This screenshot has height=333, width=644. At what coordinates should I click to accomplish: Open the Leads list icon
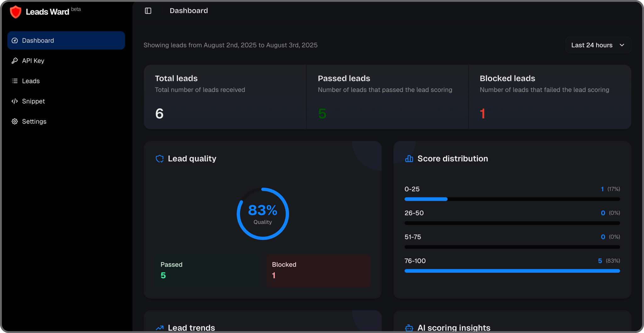tap(15, 81)
